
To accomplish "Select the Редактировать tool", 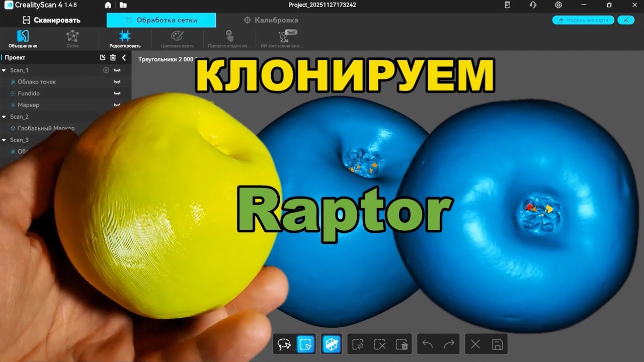I will pyautogui.click(x=125, y=39).
